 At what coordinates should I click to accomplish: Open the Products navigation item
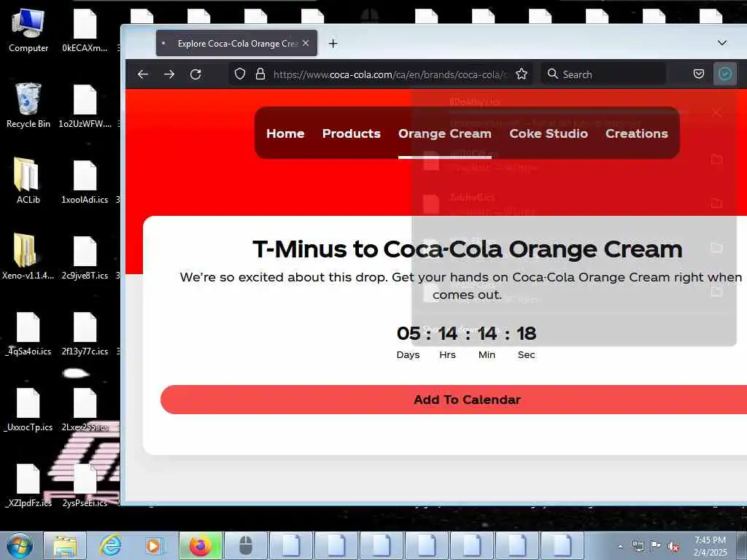coord(351,134)
